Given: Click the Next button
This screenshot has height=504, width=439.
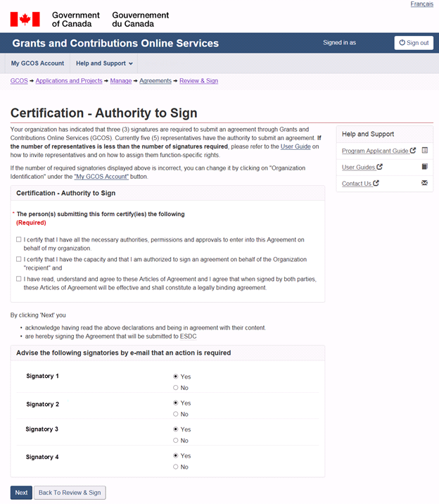Looking at the screenshot, I should pyautogui.click(x=21, y=493).
